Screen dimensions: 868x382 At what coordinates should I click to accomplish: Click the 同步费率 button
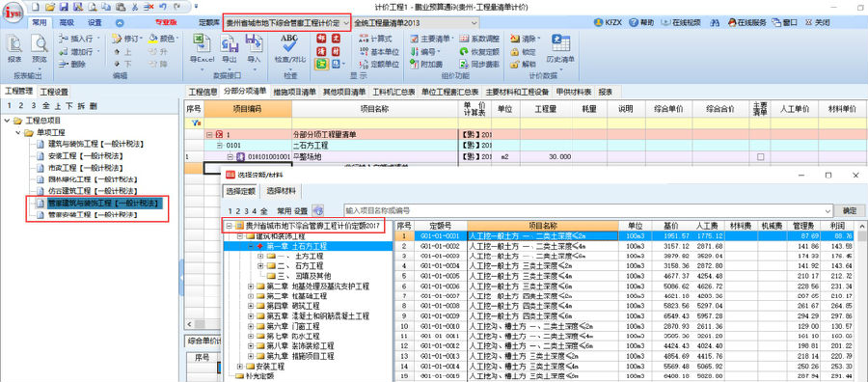tap(480, 65)
